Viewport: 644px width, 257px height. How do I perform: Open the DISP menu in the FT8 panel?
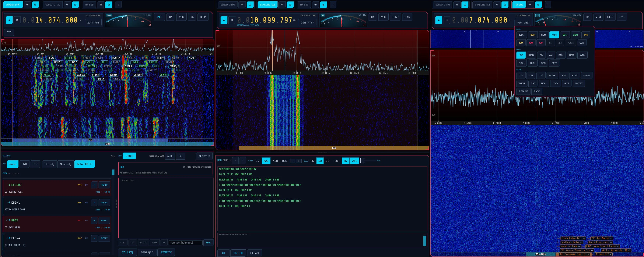pyautogui.click(x=203, y=17)
